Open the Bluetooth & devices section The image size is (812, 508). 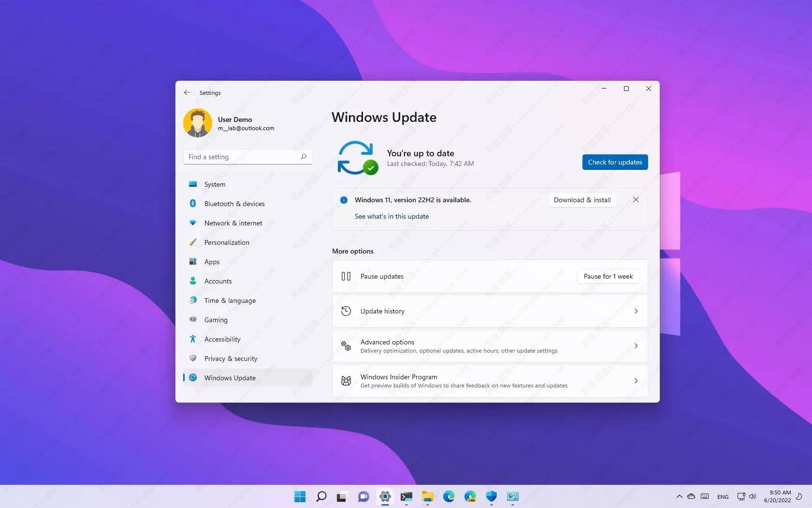[234, 204]
